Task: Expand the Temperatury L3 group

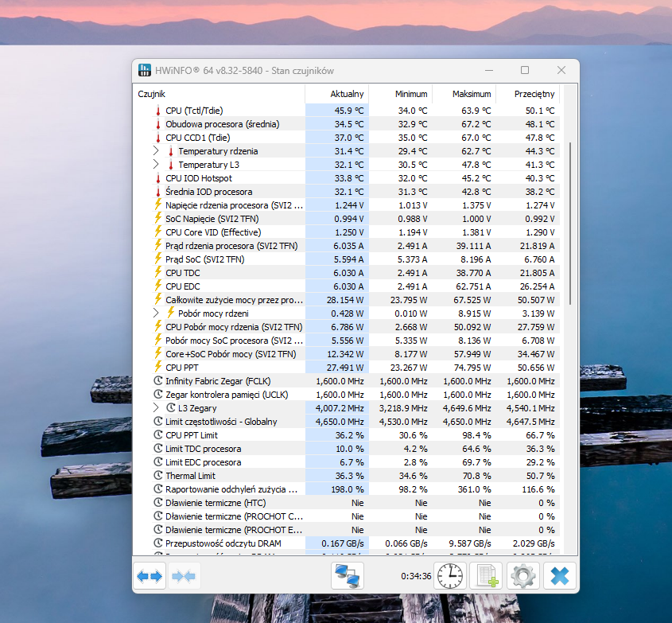Action: tap(157, 165)
